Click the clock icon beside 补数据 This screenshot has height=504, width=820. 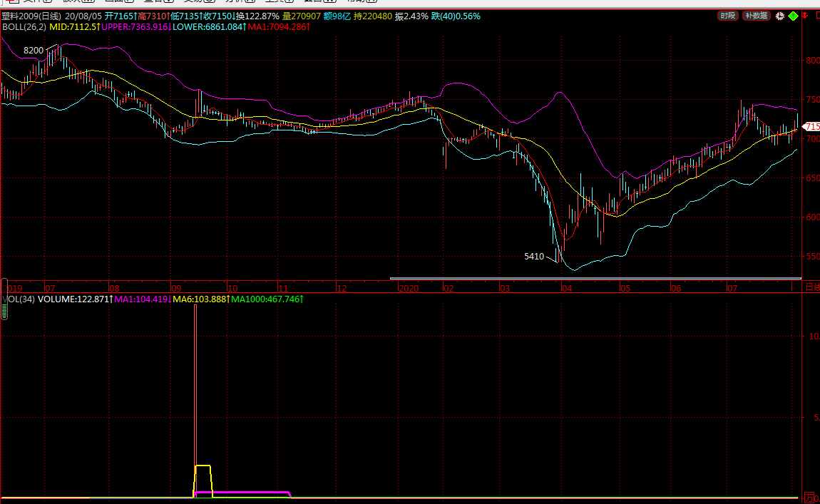pyautogui.click(x=780, y=16)
